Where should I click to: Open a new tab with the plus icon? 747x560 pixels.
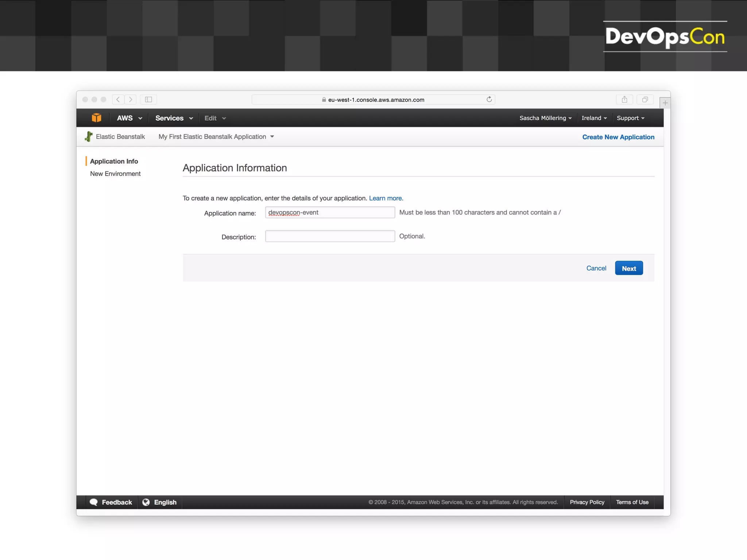pyautogui.click(x=665, y=103)
